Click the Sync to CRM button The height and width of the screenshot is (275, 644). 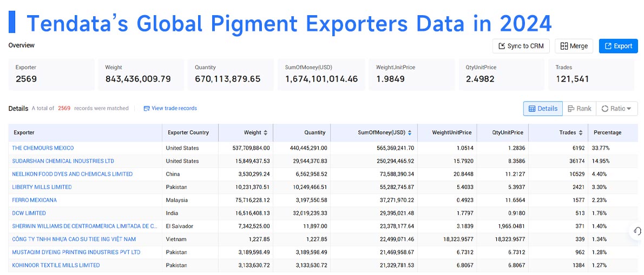point(521,46)
